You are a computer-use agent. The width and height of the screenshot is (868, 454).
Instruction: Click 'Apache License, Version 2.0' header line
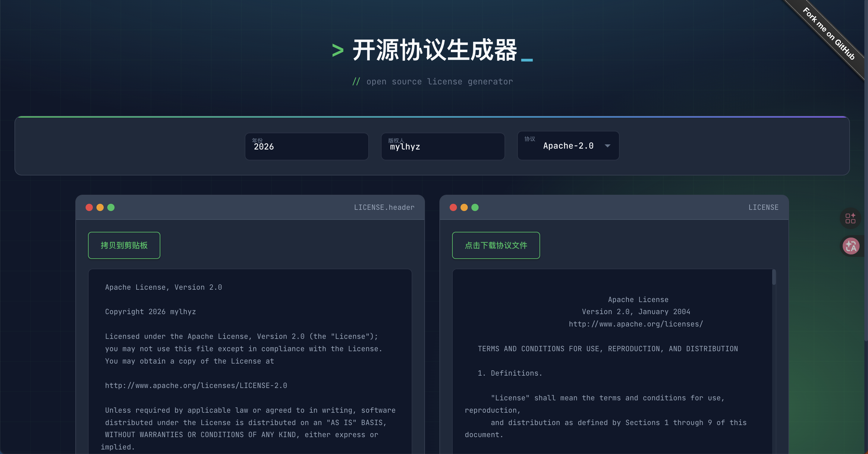(163, 287)
